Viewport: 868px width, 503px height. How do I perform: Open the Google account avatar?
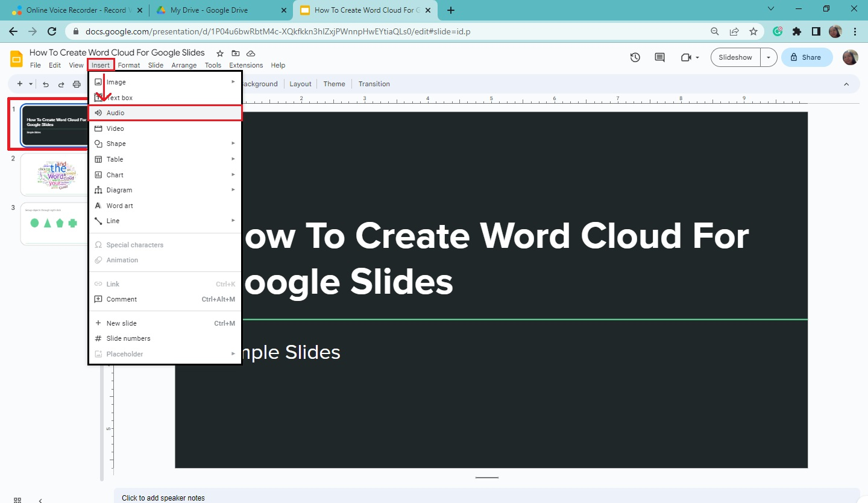pos(851,57)
